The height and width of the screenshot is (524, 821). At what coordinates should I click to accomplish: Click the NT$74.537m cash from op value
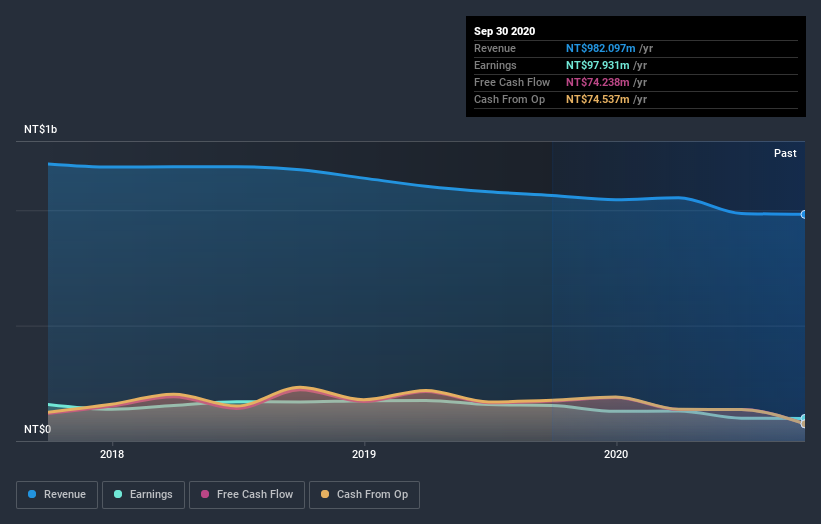[597, 99]
